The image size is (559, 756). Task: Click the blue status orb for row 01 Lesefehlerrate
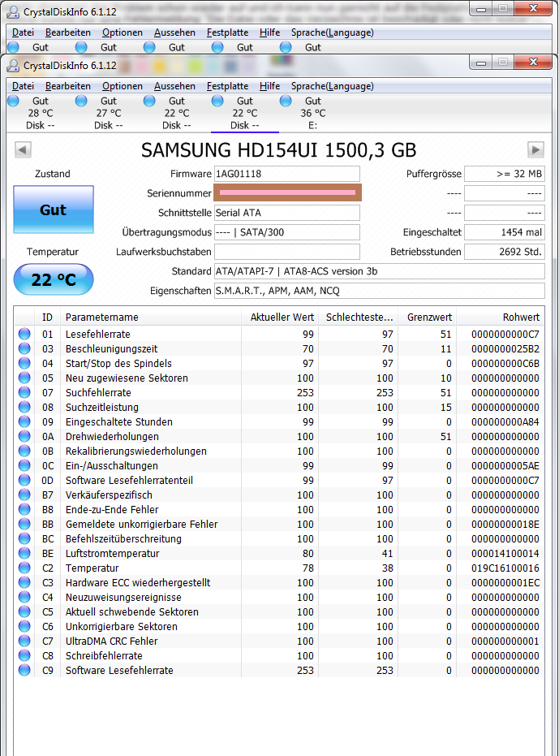[x=24, y=334]
